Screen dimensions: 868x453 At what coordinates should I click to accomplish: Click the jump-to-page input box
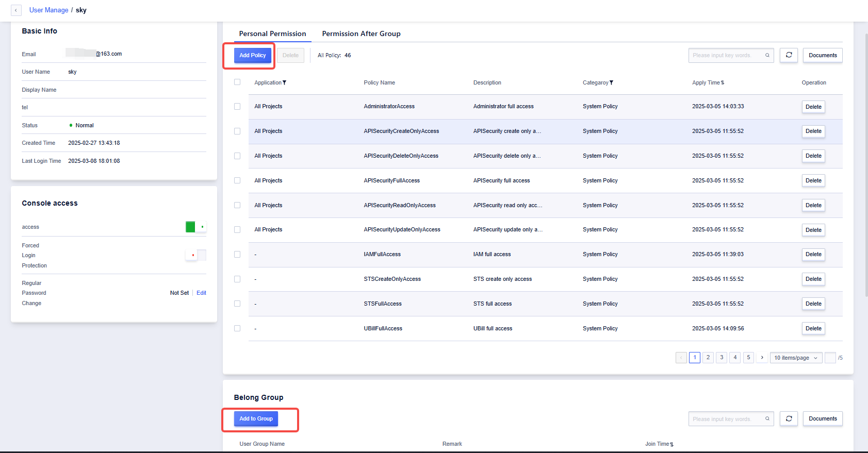pyautogui.click(x=830, y=358)
